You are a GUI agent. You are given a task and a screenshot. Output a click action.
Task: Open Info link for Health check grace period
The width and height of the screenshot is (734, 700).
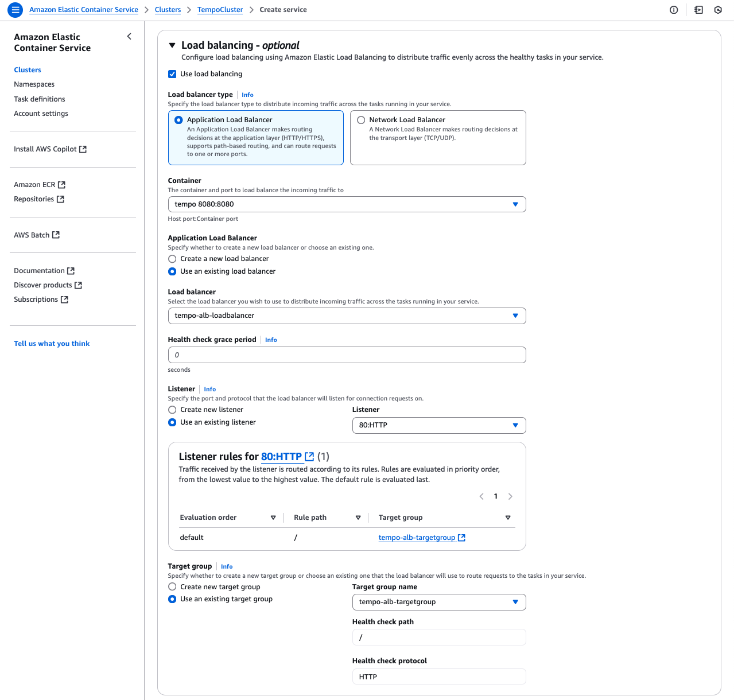coord(271,340)
